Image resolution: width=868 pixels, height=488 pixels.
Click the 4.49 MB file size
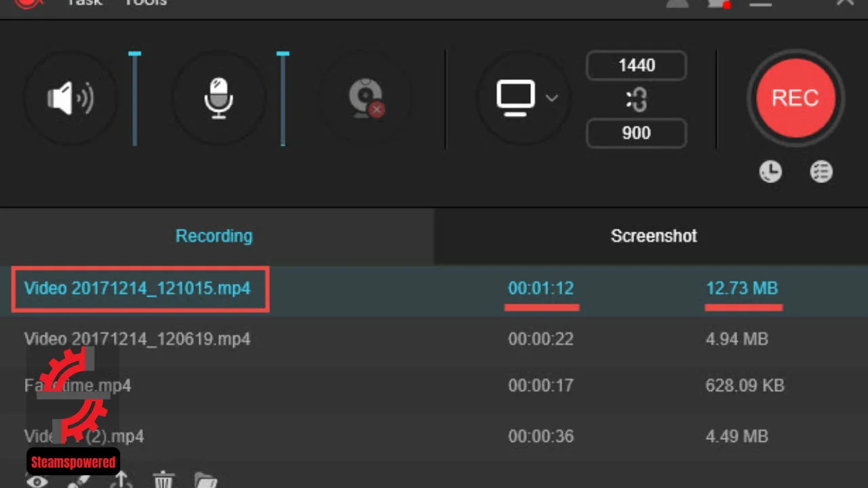click(737, 436)
